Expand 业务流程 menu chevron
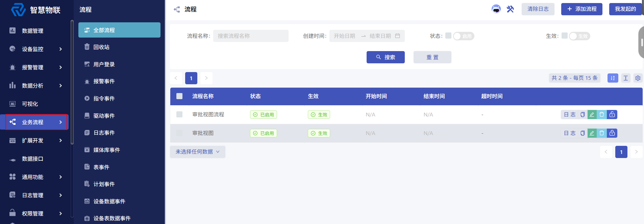 click(61, 122)
